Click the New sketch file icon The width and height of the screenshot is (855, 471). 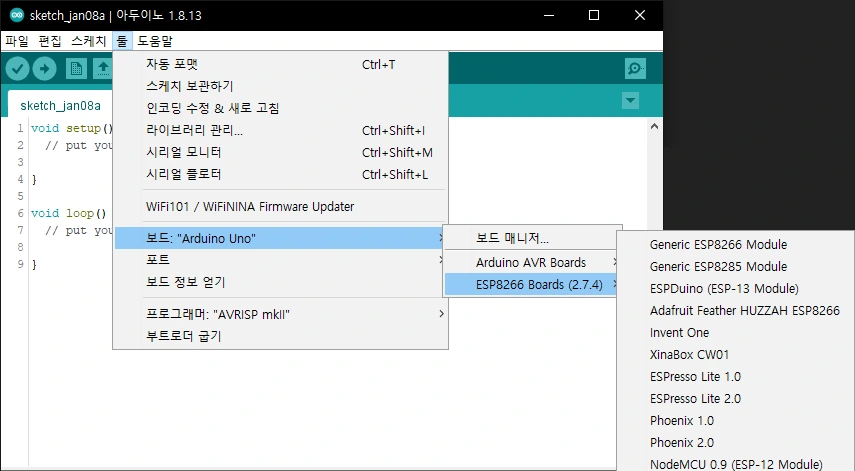[76, 69]
